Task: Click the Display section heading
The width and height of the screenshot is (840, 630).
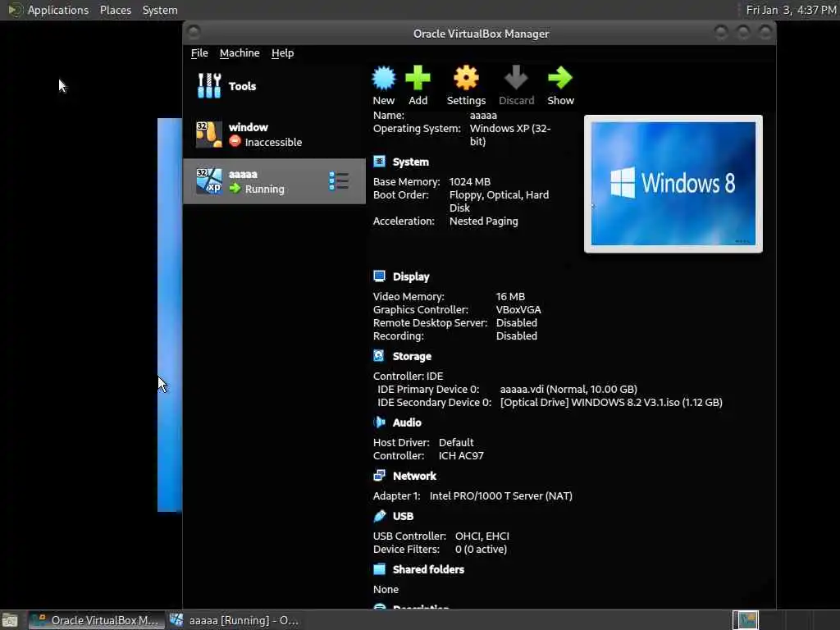Action: (x=411, y=276)
